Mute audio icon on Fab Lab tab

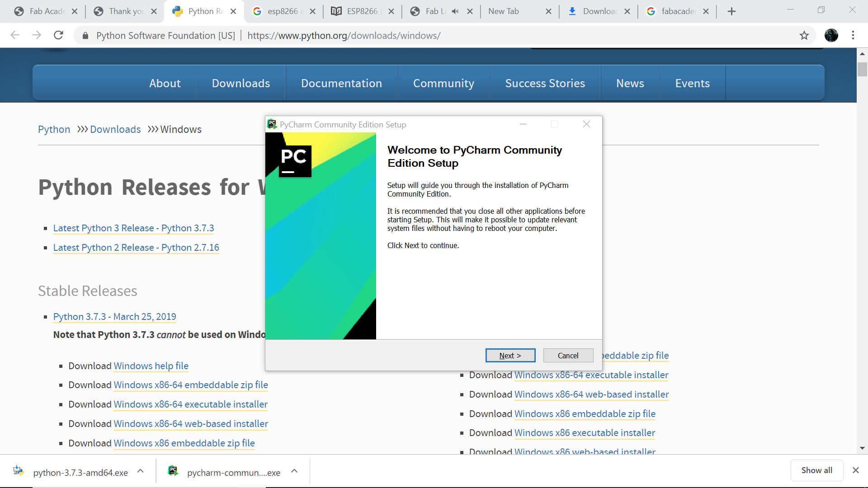pyautogui.click(x=455, y=11)
